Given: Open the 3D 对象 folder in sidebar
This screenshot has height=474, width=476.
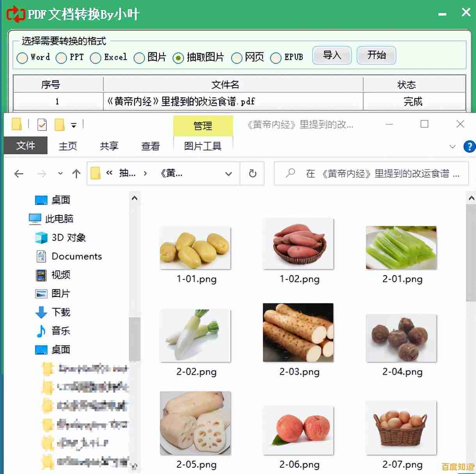Looking at the screenshot, I should 41,237.
